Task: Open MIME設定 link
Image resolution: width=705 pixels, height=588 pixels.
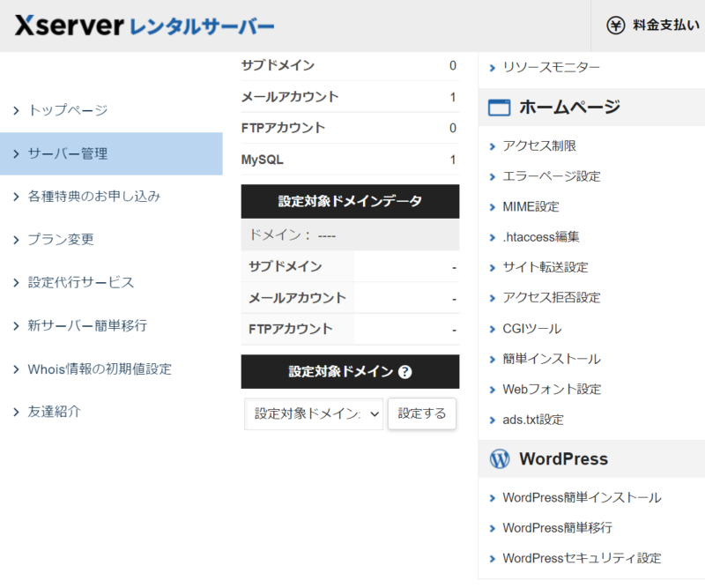Action: (x=531, y=207)
